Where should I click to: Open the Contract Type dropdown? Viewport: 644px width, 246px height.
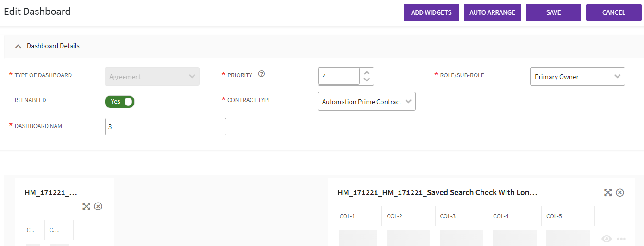pos(366,102)
